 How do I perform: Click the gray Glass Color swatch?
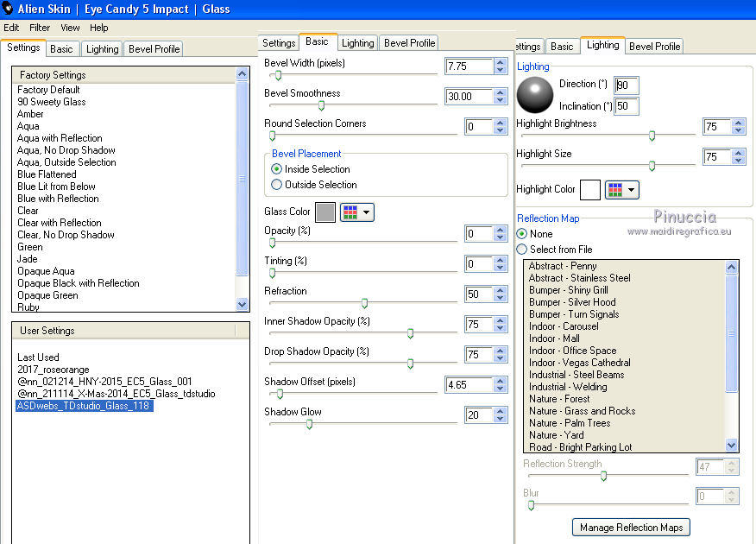click(325, 212)
